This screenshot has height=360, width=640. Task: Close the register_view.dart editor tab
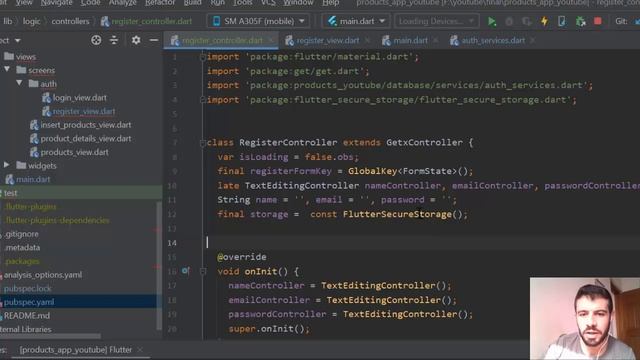pyautogui.click(x=367, y=40)
